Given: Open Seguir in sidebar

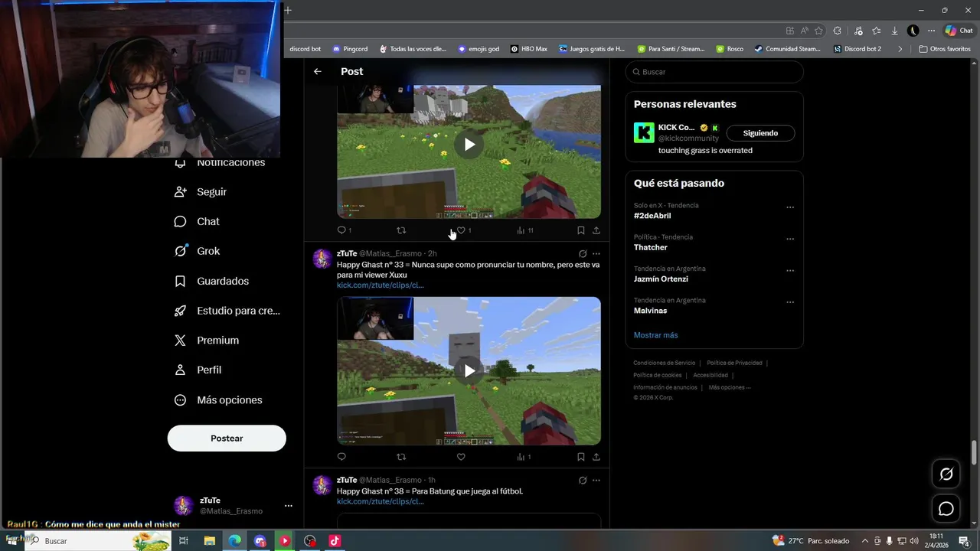Looking at the screenshot, I should click(x=201, y=192).
